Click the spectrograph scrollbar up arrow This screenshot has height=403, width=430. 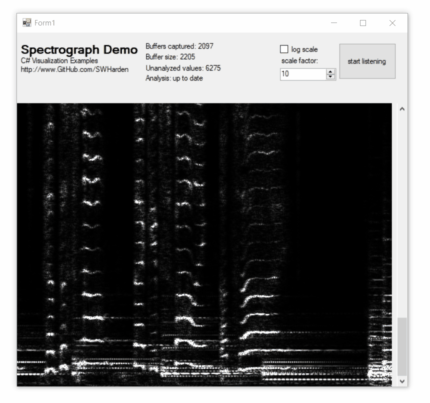[402, 109]
